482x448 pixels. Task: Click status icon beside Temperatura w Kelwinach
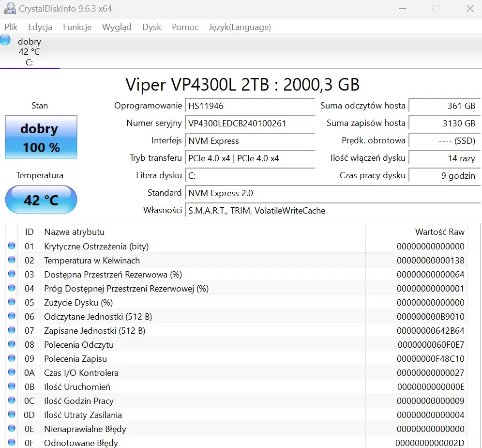[12, 260]
